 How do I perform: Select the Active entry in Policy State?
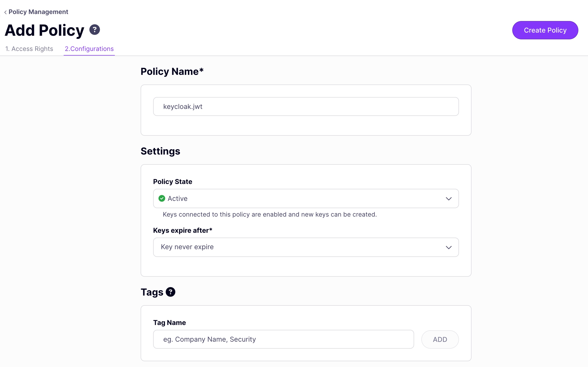(178, 198)
